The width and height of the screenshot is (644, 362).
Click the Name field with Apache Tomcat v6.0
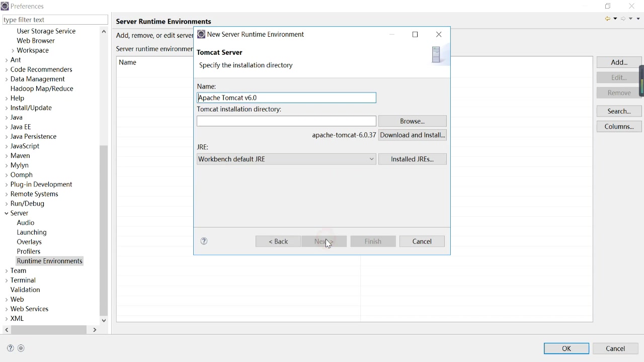pyautogui.click(x=286, y=98)
